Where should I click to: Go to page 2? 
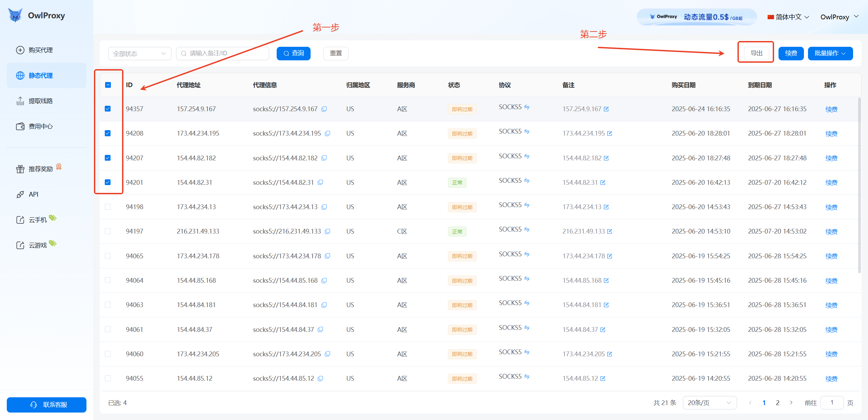[777, 403]
